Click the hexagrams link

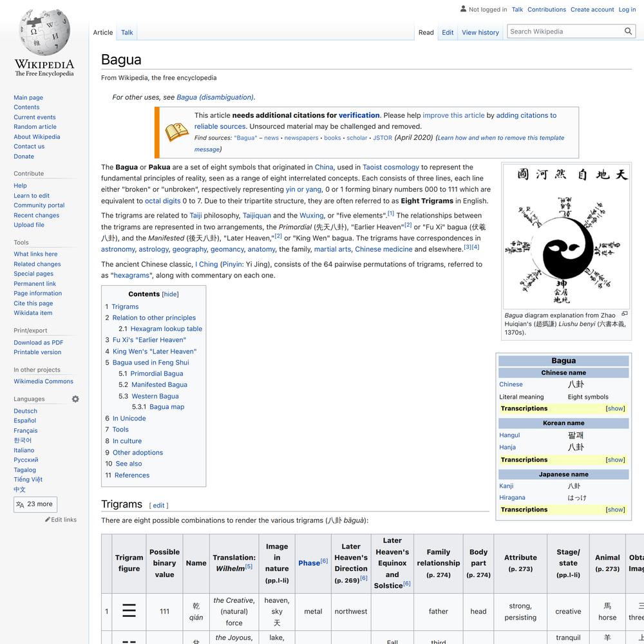coord(131,276)
